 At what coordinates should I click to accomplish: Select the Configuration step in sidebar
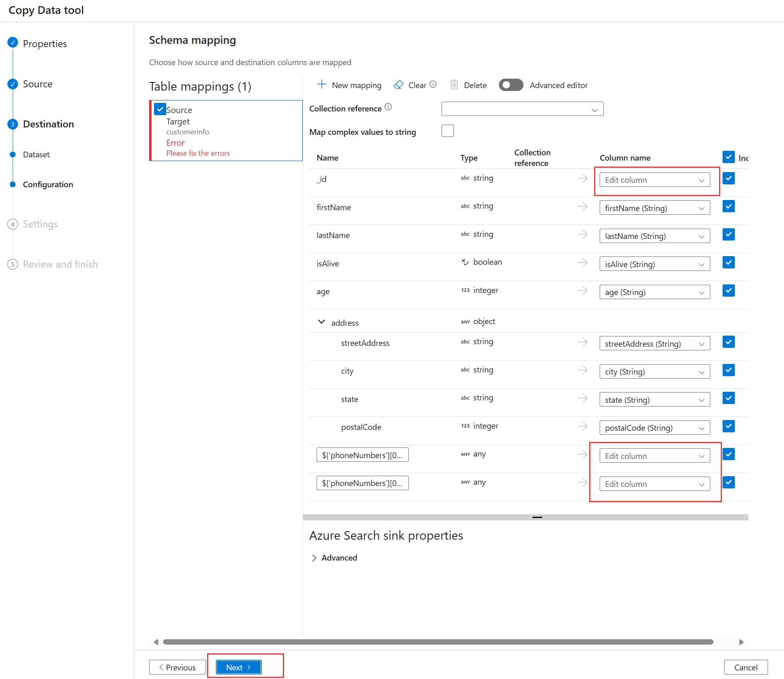click(48, 184)
